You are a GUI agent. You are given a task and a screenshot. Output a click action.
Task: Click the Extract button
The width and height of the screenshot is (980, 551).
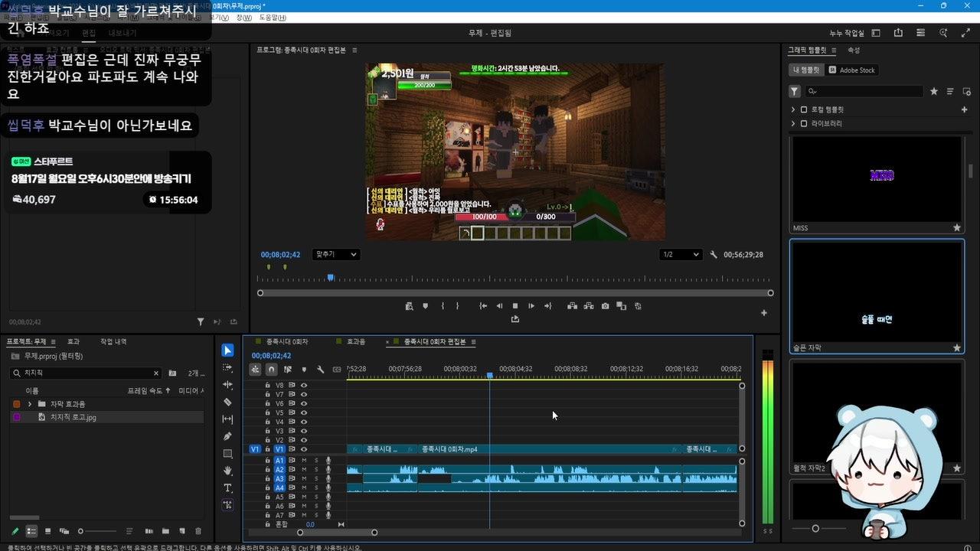(x=589, y=306)
